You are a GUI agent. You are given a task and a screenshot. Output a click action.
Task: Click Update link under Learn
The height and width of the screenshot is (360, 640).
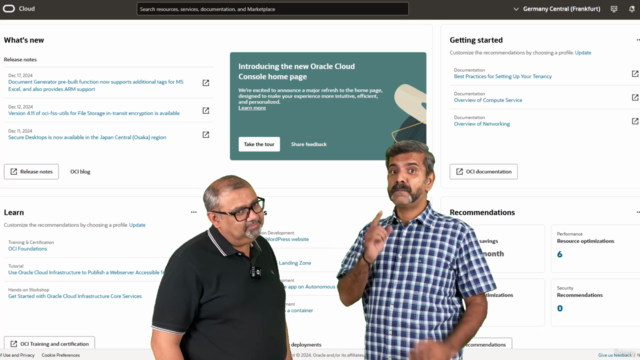137,225
